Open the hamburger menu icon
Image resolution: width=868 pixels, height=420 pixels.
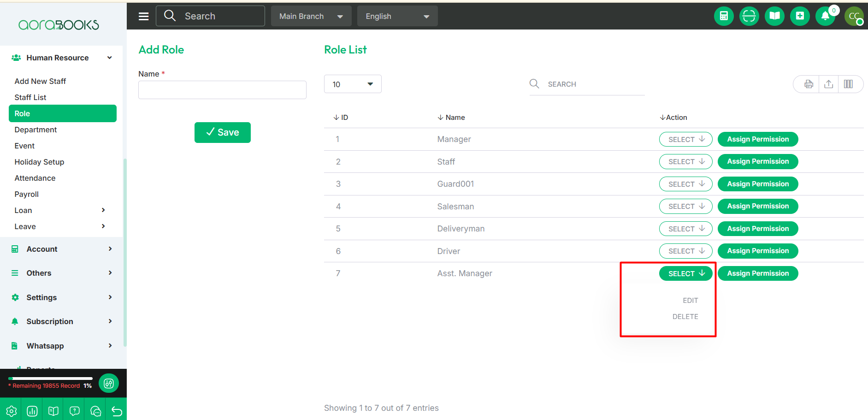coord(144,16)
